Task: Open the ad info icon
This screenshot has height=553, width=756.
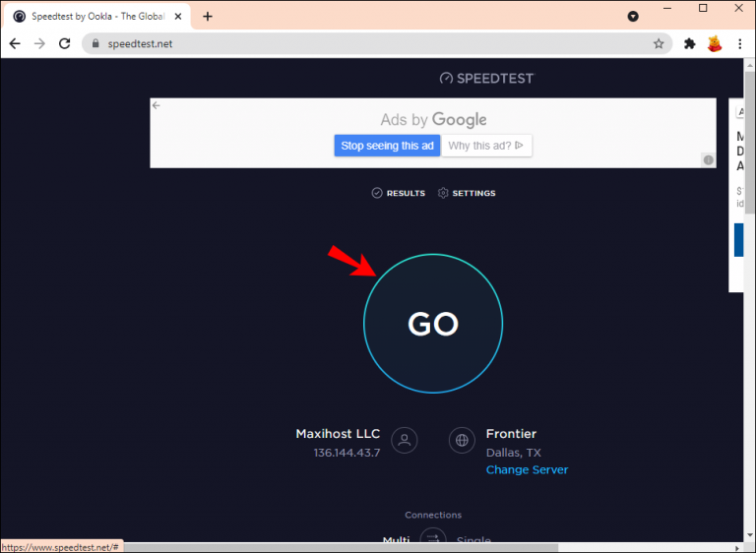Action: coord(709,160)
